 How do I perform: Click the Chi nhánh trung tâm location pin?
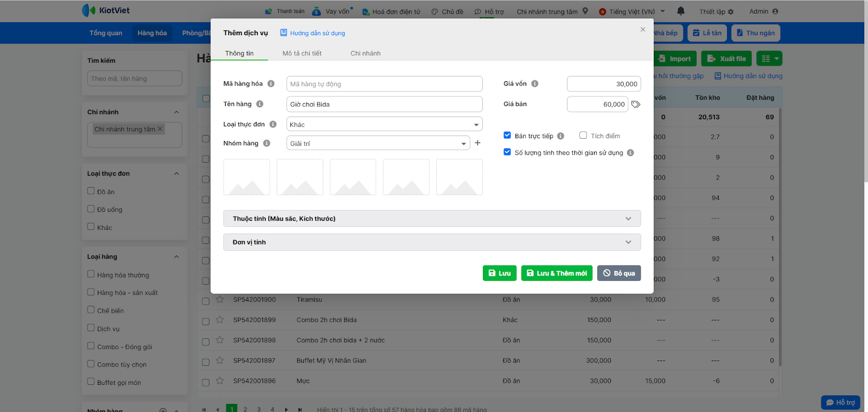click(585, 11)
